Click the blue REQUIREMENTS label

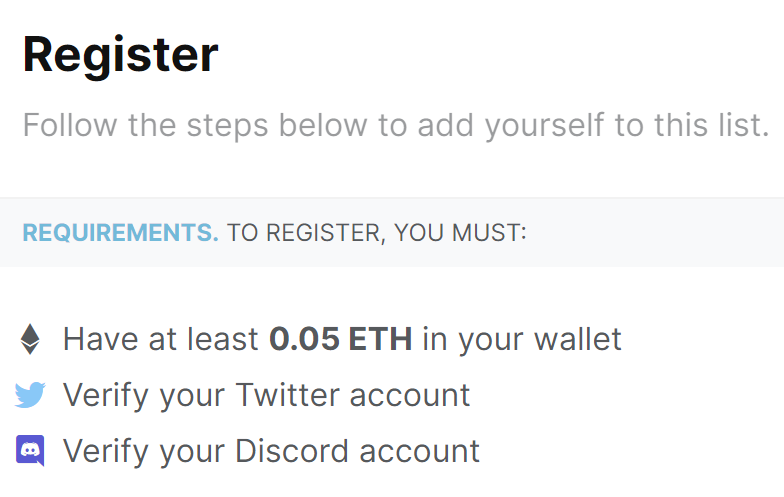coord(120,232)
